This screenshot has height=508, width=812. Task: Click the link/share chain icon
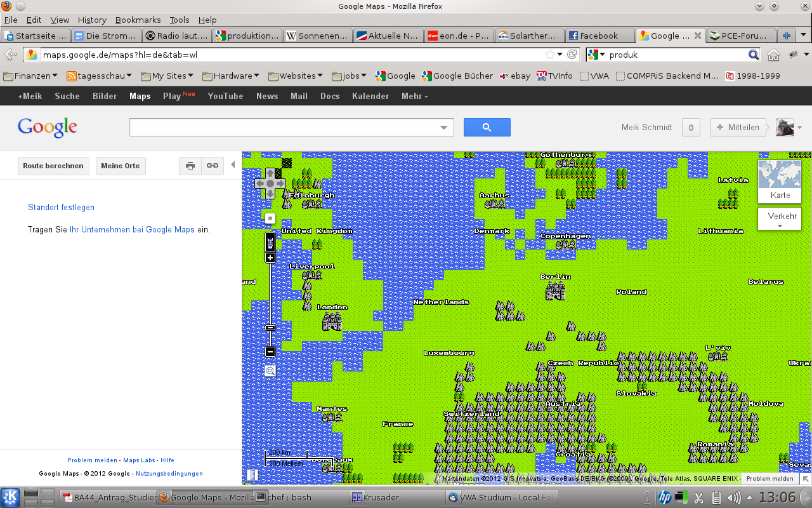[213, 166]
